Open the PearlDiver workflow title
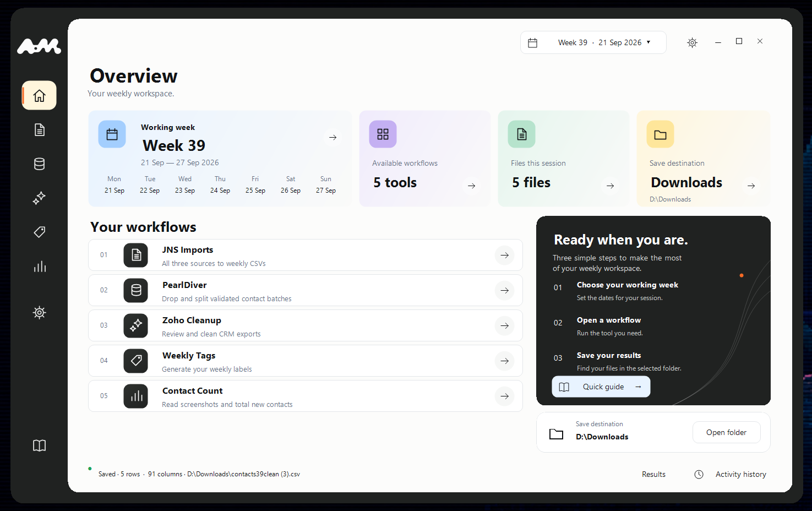The width and height of the screenshot is (812, 511). pos(184,285)
